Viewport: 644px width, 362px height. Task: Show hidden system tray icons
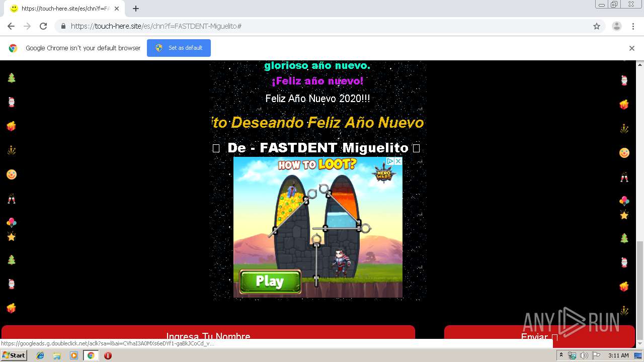561,355
